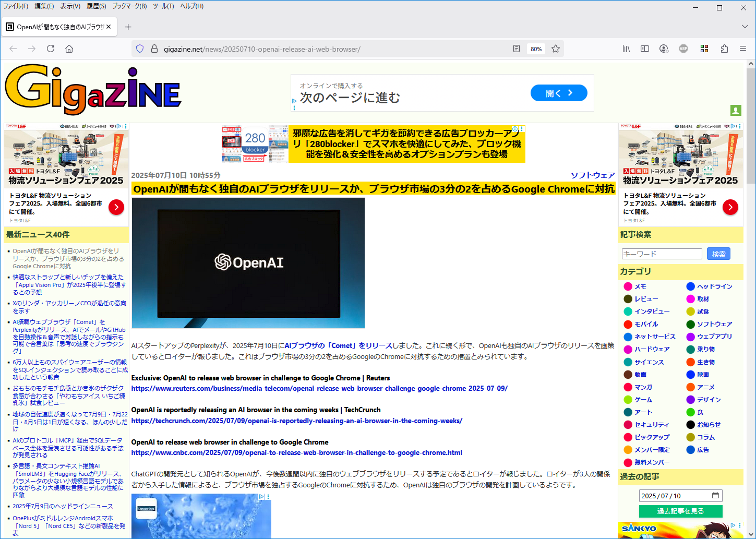Show the sidebar panel
The width and height of the screenshot is (756, 539).
tap(645, 49)
